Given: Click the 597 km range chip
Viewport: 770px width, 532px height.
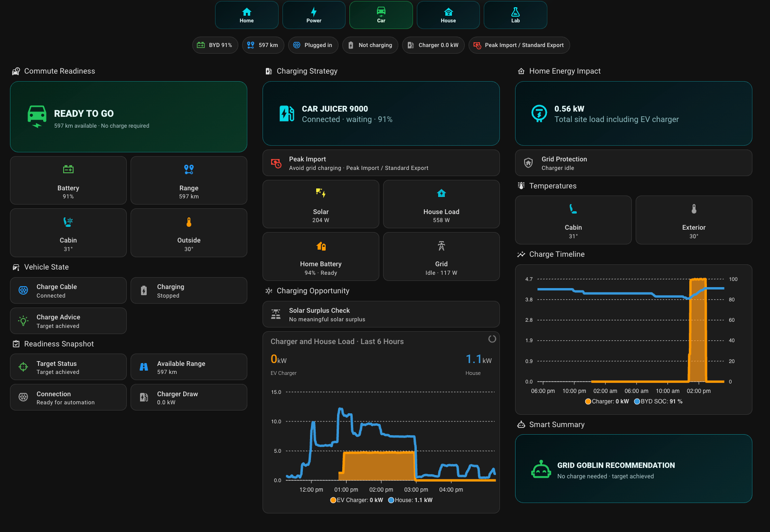Looking at the screenshot, I should (263, 45).
